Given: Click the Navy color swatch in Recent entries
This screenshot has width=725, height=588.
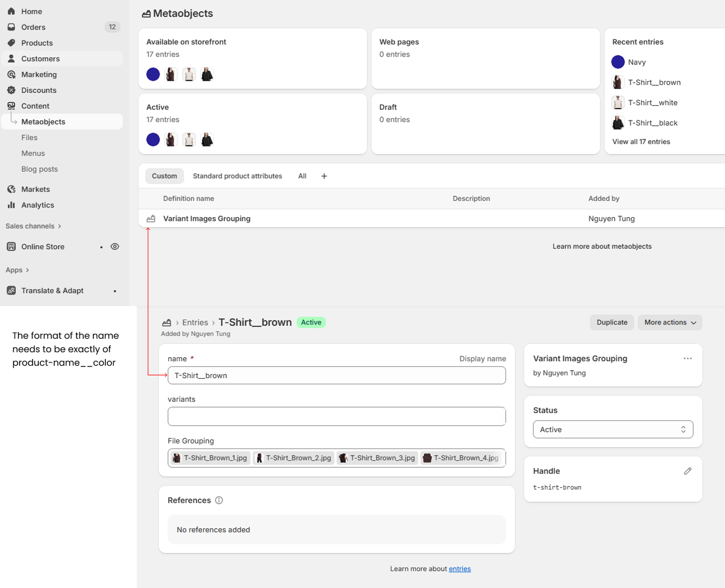Looking at the screenshot, I should 618,62.
